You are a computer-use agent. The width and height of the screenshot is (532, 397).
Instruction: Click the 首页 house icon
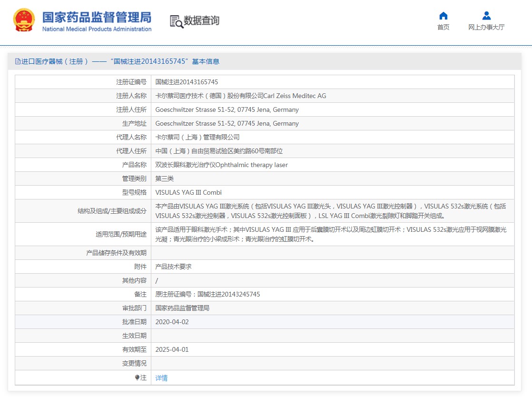pyautogui.click(x=443, y=16)
